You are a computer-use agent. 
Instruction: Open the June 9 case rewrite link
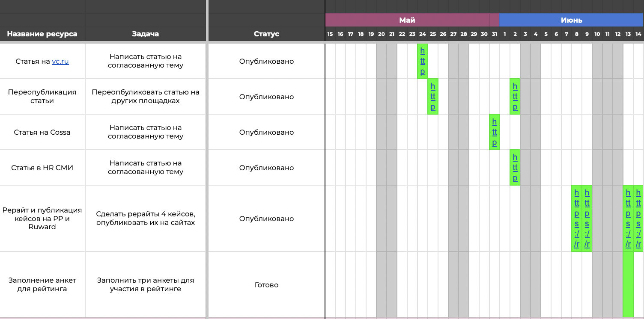[x=587, y=219]
